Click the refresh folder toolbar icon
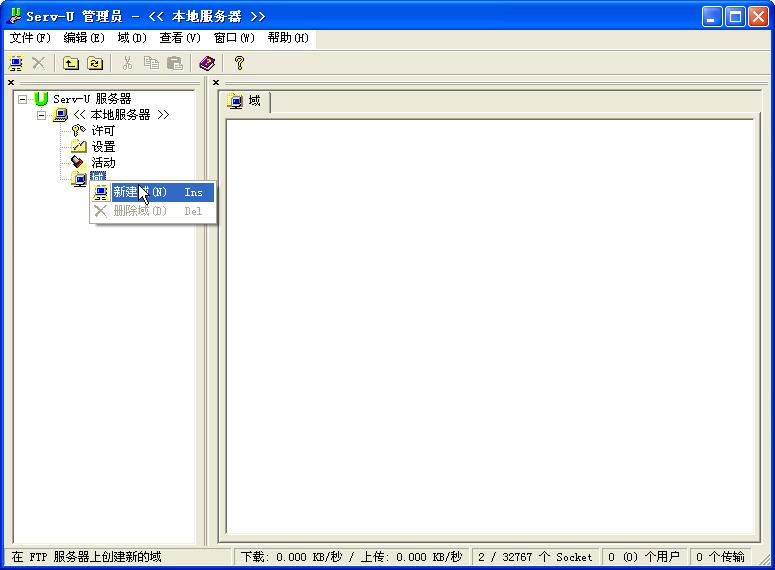This screenshot has height=570, width=775. pyautogui.click(x=95, y=63)
